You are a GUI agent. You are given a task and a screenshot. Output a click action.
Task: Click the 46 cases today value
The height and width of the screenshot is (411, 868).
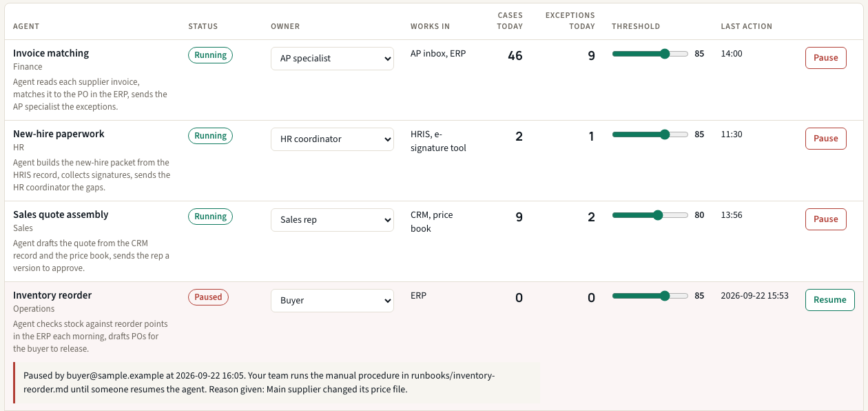[515, 56]
